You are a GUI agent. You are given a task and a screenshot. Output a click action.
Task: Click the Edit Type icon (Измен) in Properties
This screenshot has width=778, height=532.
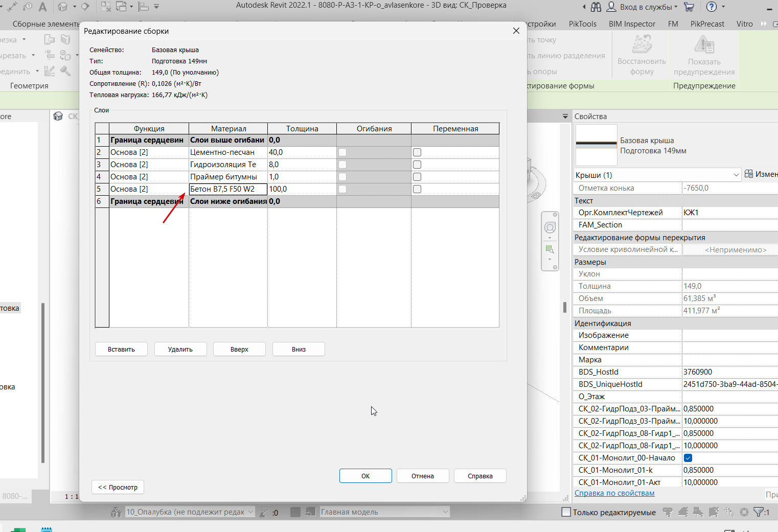(749, 174)
